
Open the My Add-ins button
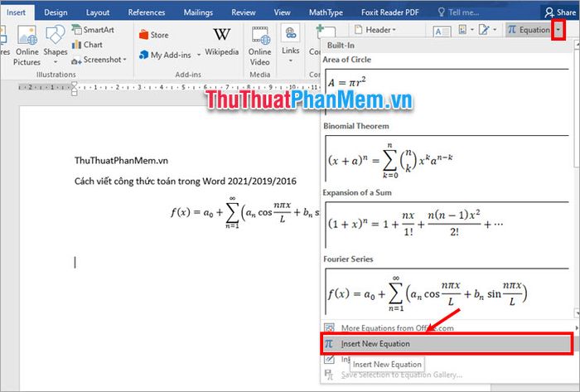166,55
